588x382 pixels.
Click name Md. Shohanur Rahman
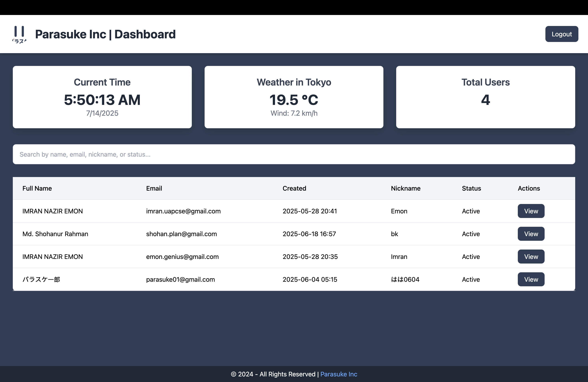tap(55, 234)
